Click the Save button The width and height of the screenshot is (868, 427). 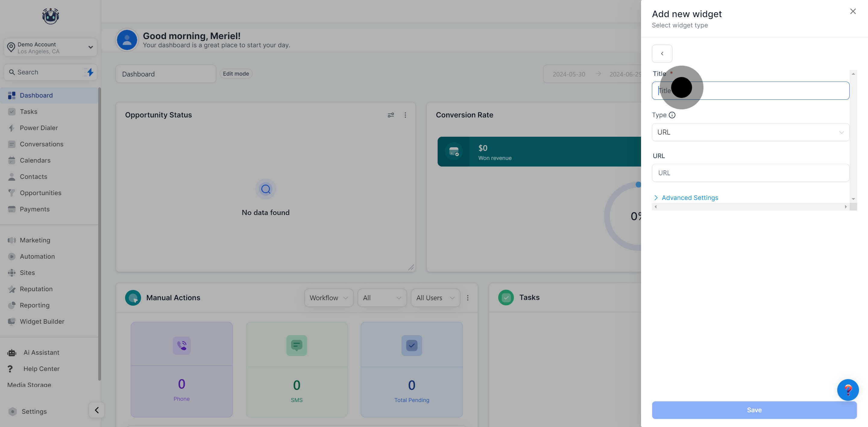[754, 410]
